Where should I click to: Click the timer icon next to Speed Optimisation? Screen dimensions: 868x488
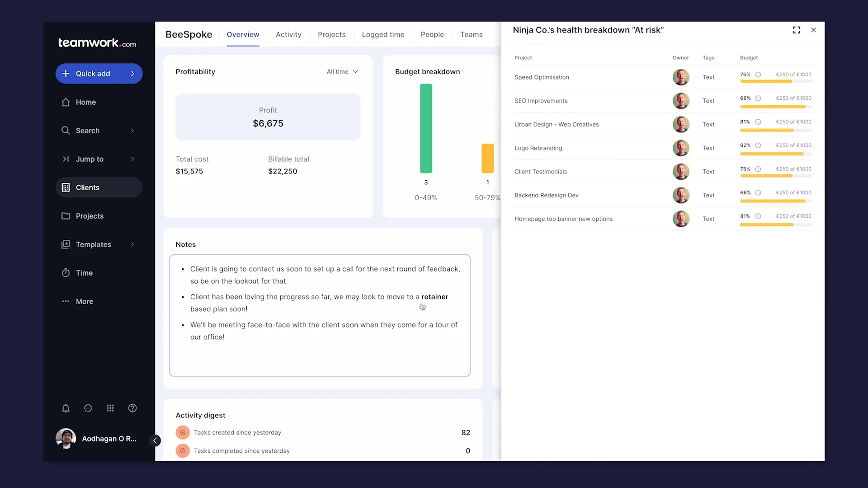pyautogui.click(x=758, y=74)
